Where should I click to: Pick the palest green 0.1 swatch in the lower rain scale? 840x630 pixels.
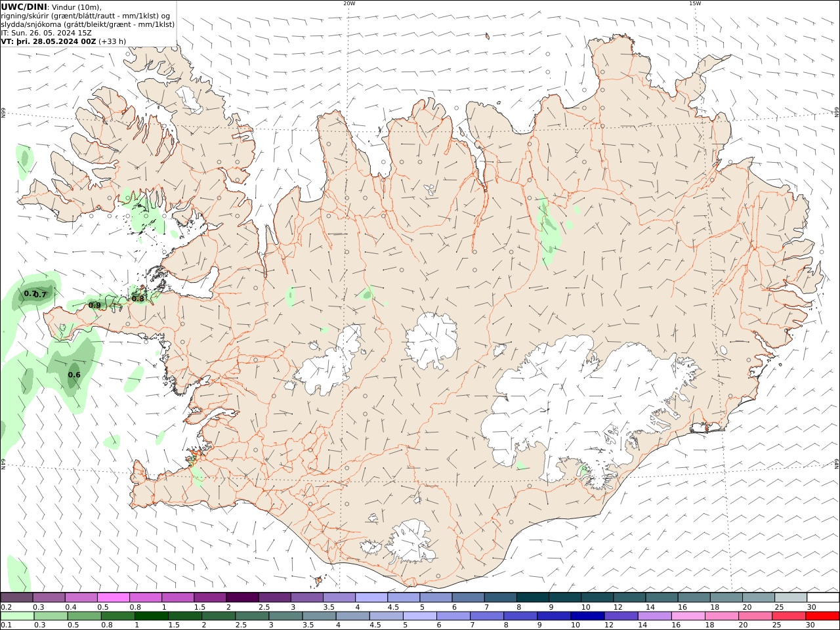coord(18,616)
